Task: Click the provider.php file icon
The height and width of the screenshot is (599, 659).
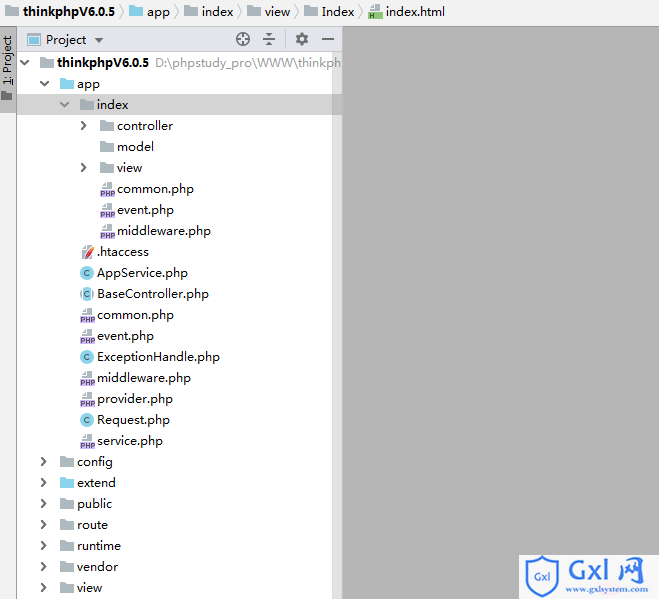Action: (87, 399)
